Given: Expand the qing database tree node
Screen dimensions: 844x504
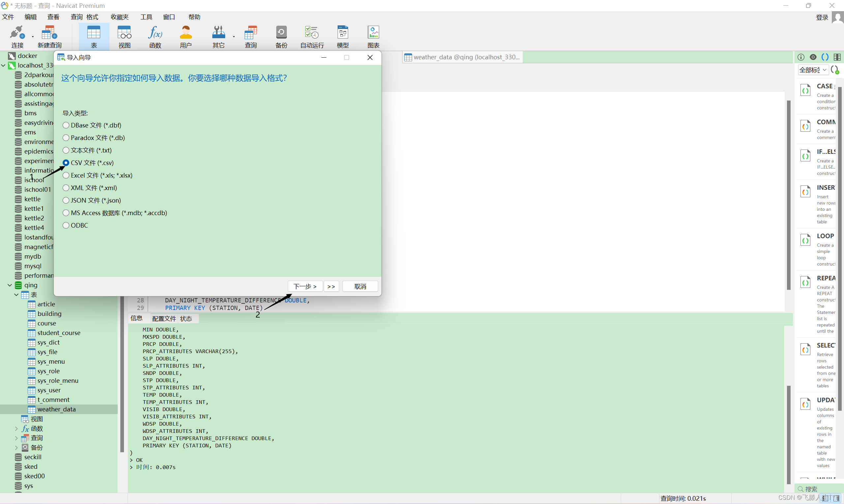Looking at the screenshot, I should pyautogui.click(x=10, y=285).
